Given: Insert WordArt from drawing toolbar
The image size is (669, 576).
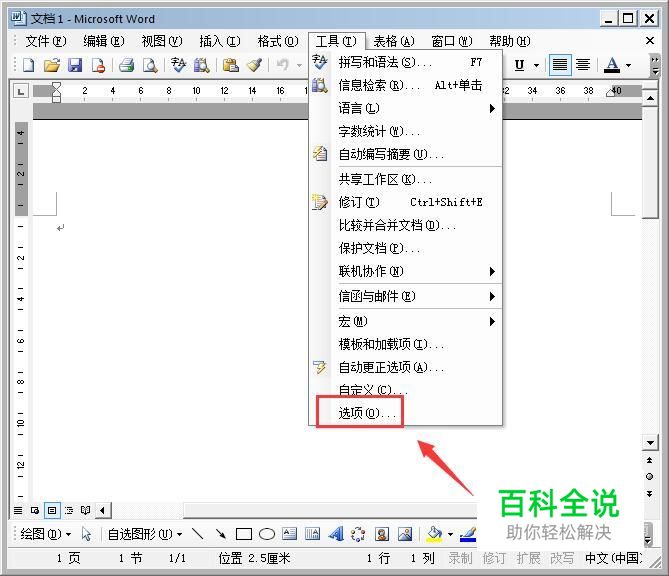Looking at the screenshot, I should pos(336,534).
